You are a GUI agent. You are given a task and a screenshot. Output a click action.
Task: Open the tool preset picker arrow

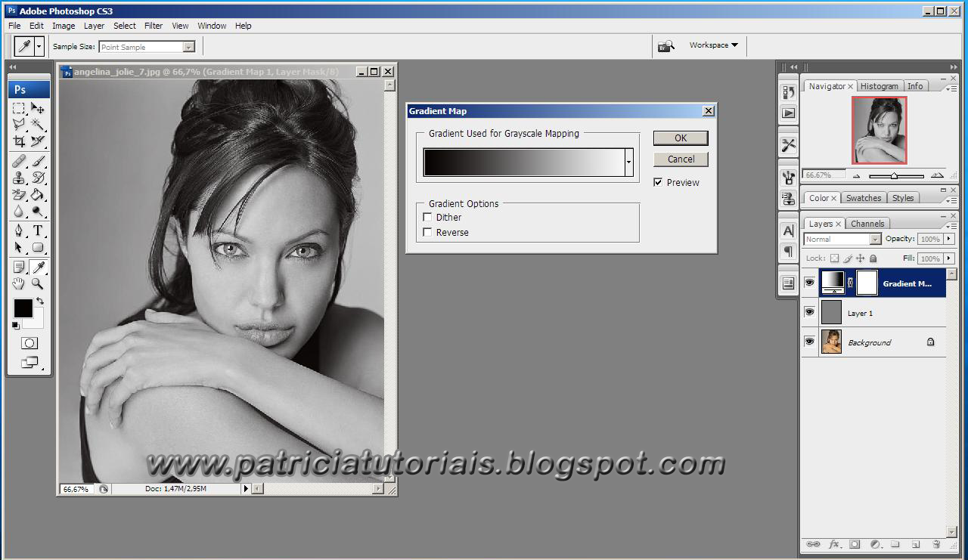[x=39, y=46]
